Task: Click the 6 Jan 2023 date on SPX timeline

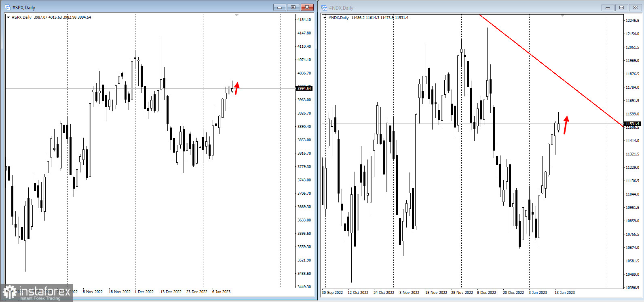Action: [222, 292]
